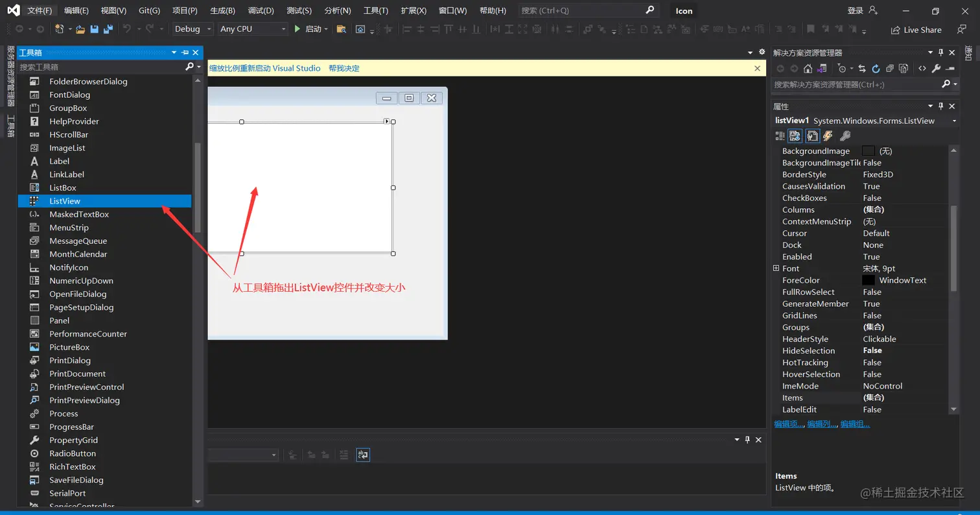The width and height of the screenshot is (980, 515).
Task: Open the 帮助(H) menu
Action: coord(493,11)
